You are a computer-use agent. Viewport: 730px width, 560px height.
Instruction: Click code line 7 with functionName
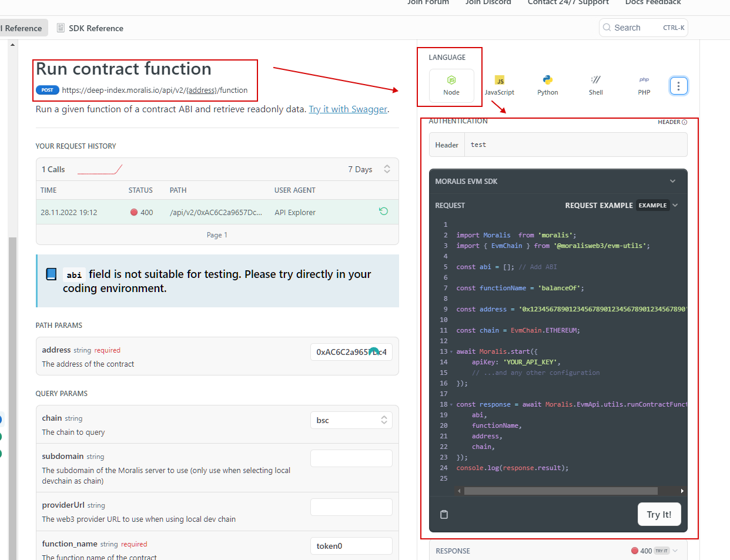520,288
